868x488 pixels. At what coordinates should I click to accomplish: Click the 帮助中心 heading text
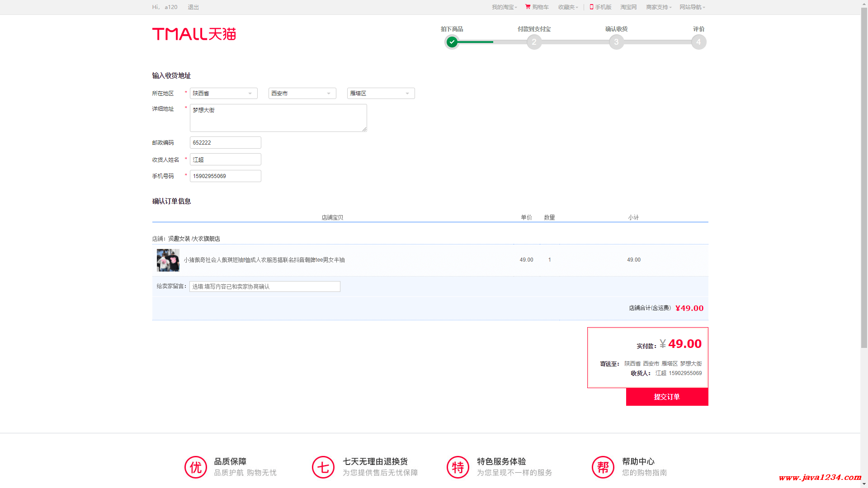(x=638, y=461)
